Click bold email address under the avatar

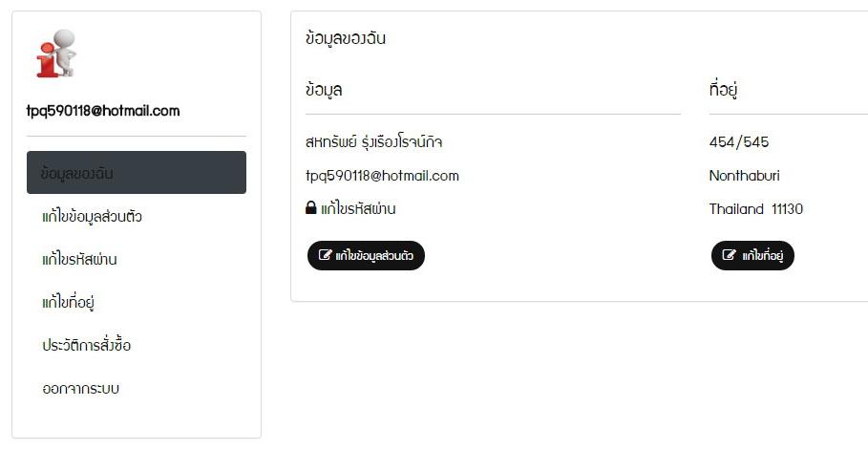point(103,111)
